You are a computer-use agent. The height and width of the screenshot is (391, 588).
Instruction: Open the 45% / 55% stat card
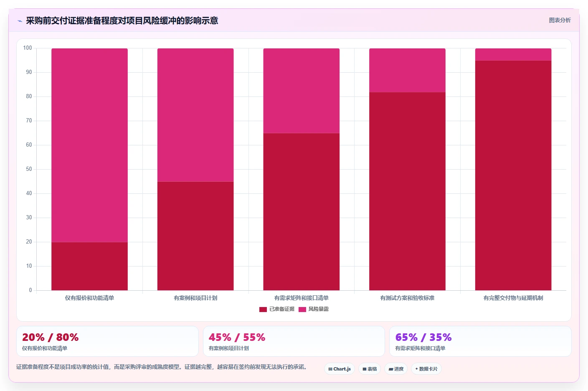point(294,341)
